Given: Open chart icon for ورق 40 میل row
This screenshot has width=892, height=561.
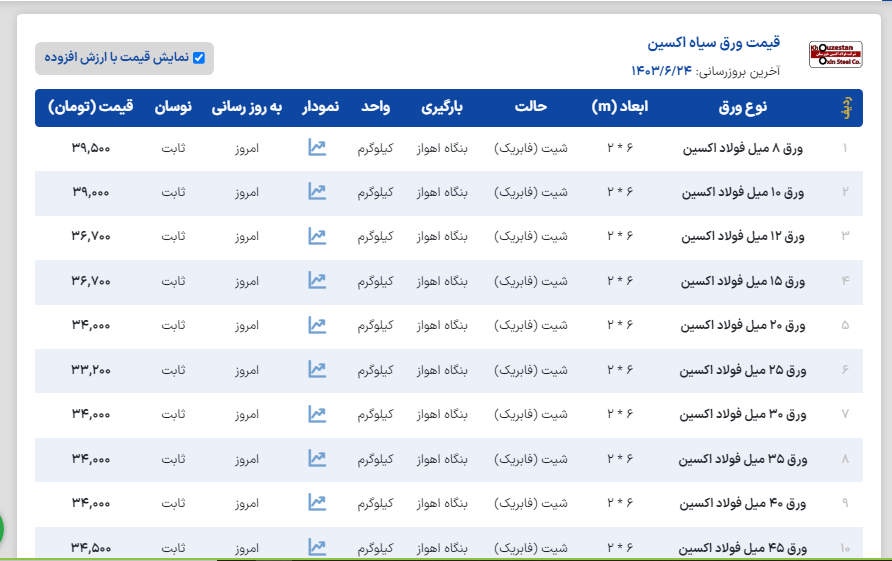Looking at the screenshot, I should (317, 503).
